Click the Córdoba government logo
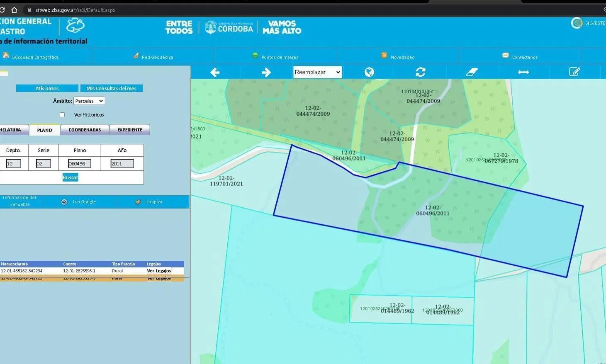 (x=229, y=27)
